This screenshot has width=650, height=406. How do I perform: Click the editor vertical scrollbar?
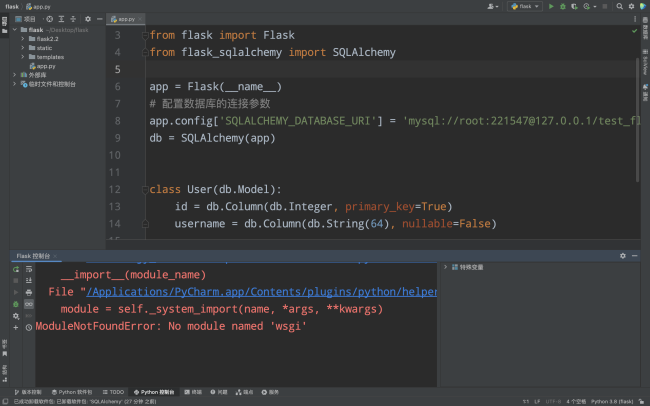[638, 120]
